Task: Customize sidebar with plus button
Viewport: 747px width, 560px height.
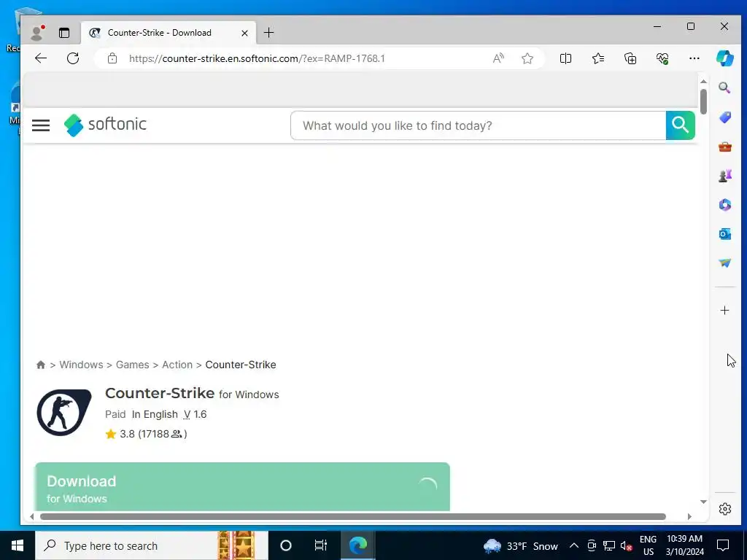Action: [724, 311]
